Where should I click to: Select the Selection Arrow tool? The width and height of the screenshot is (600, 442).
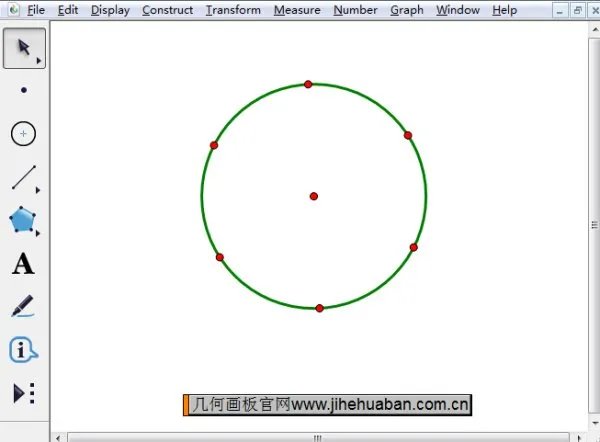pos(23,48)
